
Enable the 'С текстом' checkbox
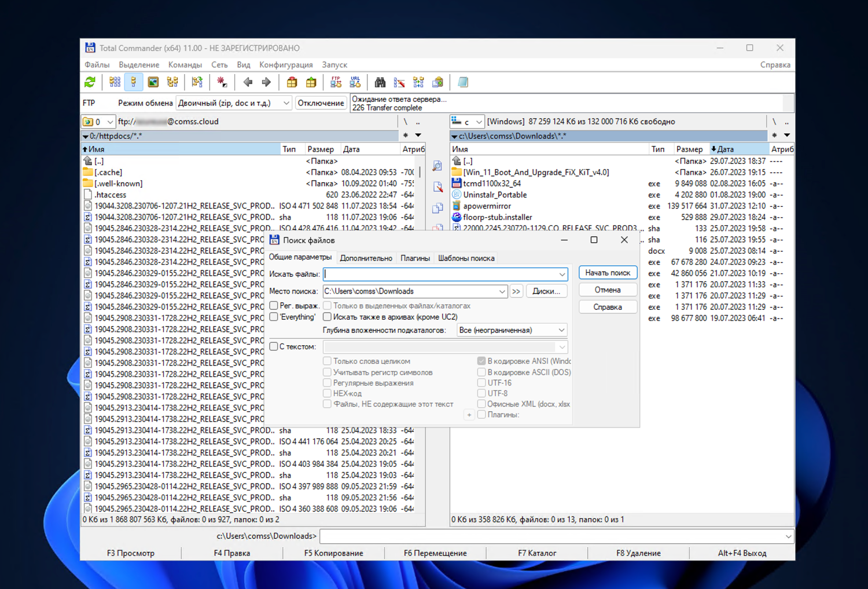tap(274, 346)
